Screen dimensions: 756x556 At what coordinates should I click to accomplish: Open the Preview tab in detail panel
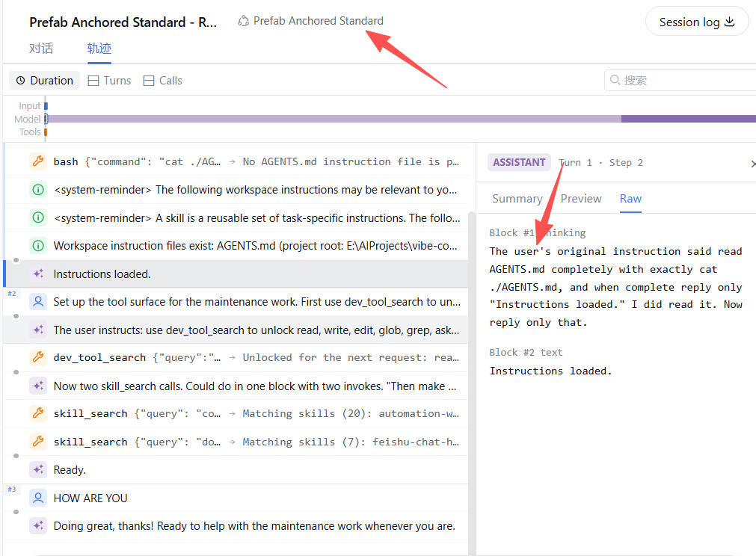(581, 199)
